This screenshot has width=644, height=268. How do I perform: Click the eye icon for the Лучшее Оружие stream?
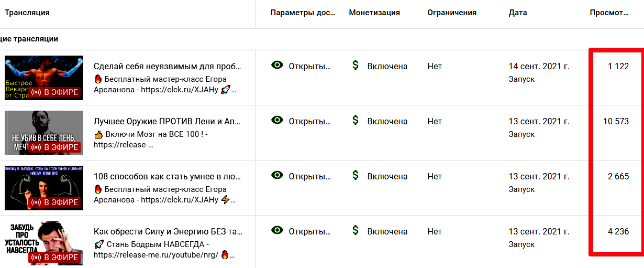[x=277, y=120]
